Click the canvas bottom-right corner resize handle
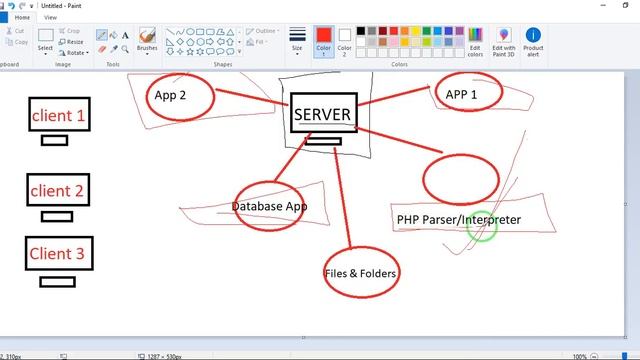This screenshot has width=640, height=360. (x=626, y=337)
